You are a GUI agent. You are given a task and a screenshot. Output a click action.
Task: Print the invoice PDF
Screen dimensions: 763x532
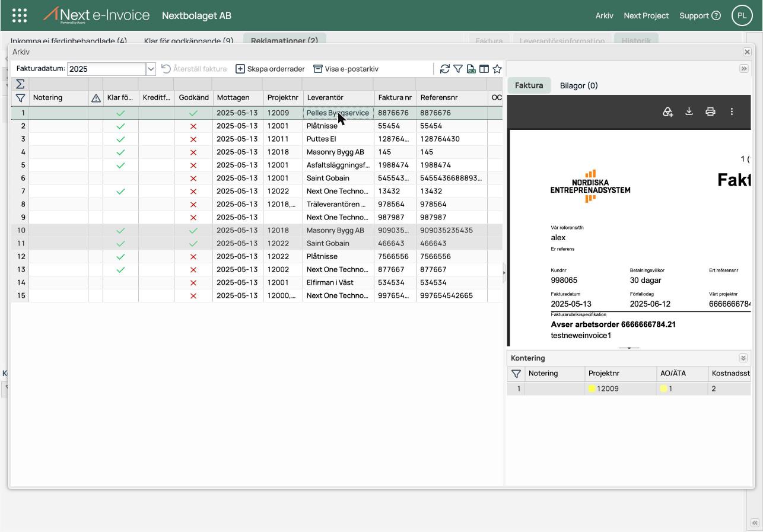(710, 112)
